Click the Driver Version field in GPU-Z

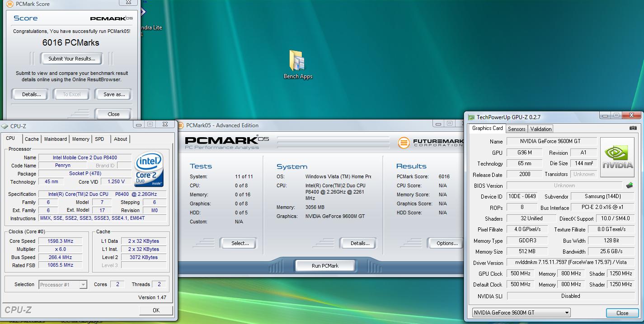tap(570, 263)
